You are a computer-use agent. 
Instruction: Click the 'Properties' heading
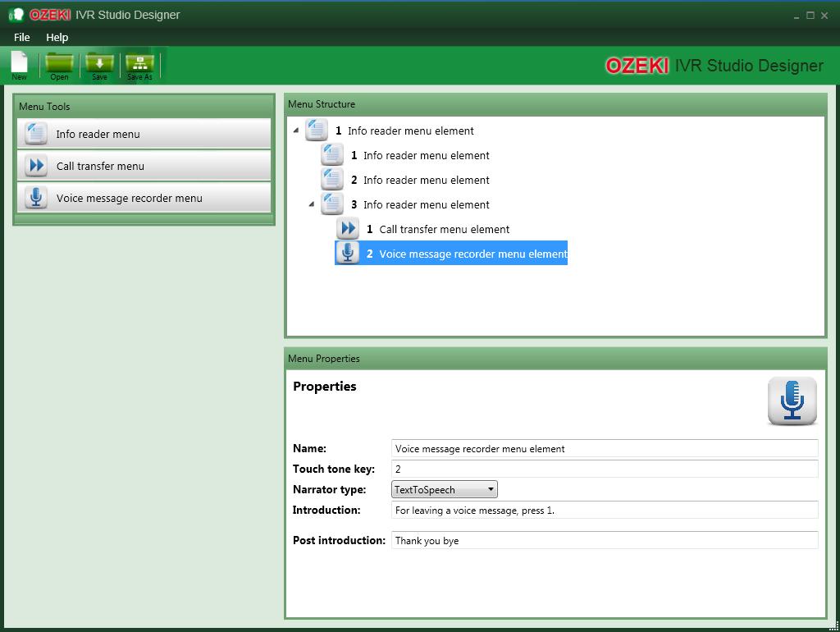click(325, 387)
